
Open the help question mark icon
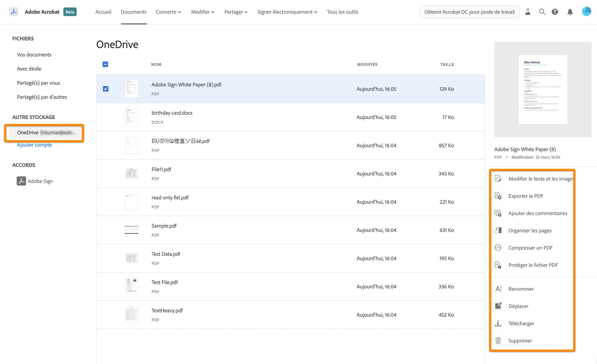pyautogui.click(x=555, y=12)
